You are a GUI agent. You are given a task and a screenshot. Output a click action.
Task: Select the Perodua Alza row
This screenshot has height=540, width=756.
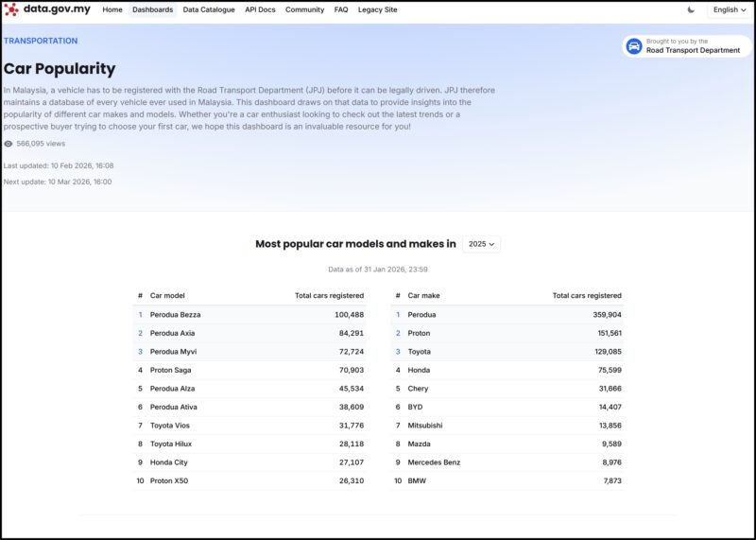click(x=249, y=389)
